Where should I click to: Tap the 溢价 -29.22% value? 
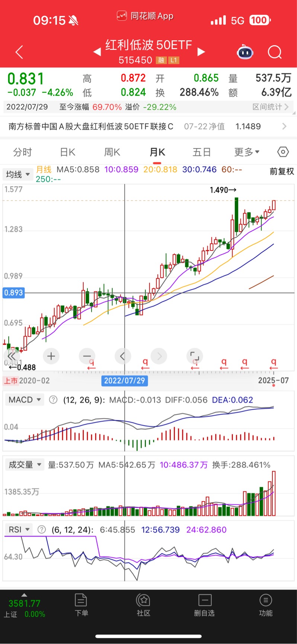[x=151, y=107]
